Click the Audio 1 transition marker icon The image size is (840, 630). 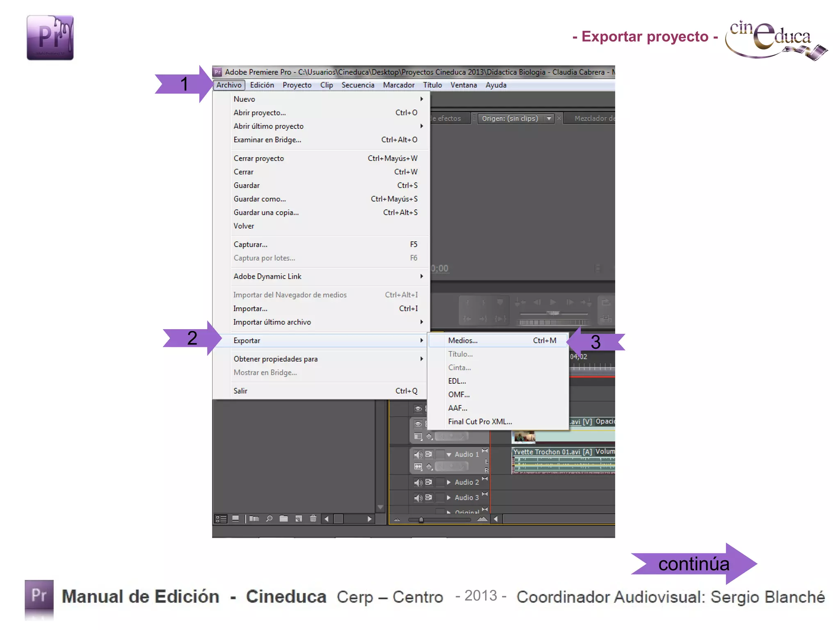(x=485, y=451)
